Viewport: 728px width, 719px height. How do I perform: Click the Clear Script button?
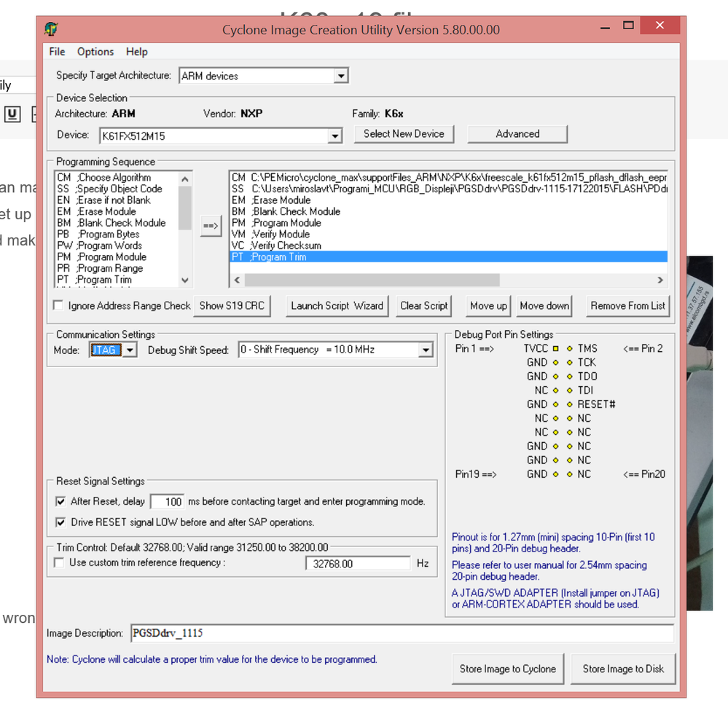click(423, 306)
